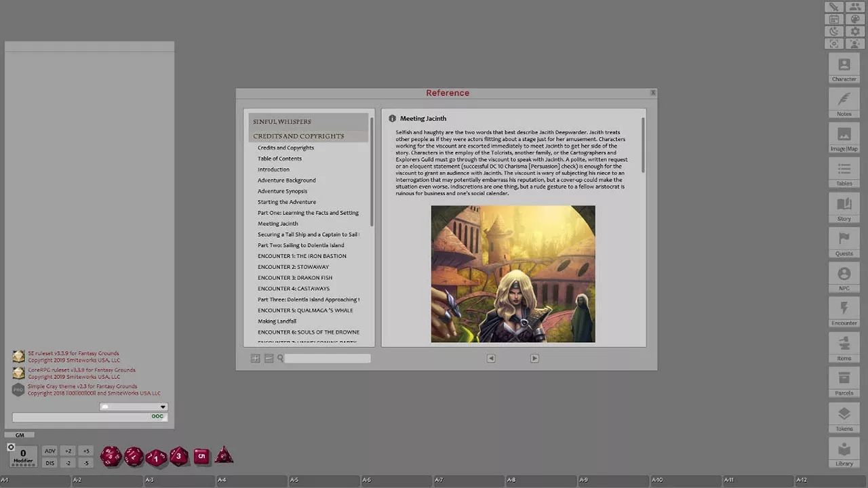Click the GM identity label

click(20, 435)
